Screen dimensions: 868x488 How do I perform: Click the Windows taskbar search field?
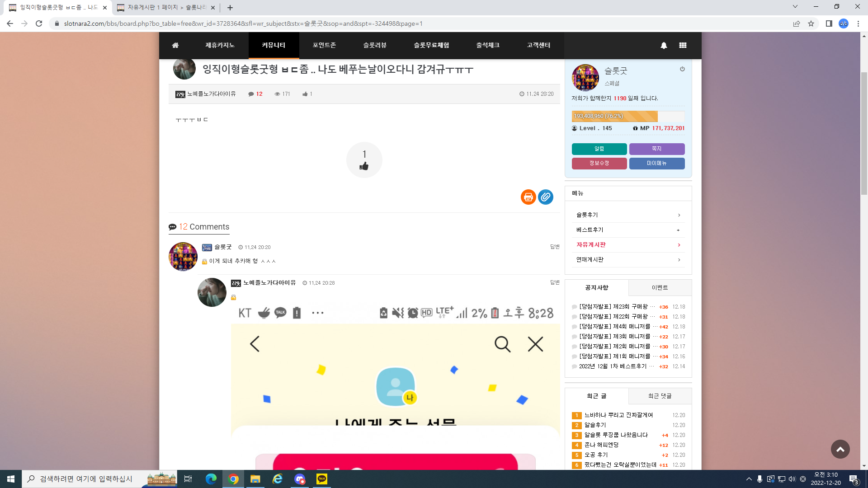pyautogui.click(x=86, y=479)
